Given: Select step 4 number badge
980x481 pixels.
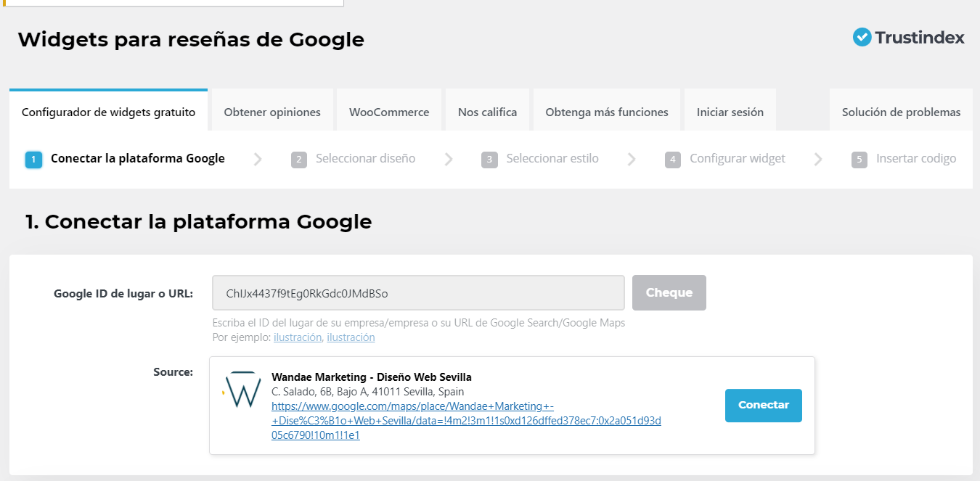Looking at the screenshot, I should tap(673, 160).
